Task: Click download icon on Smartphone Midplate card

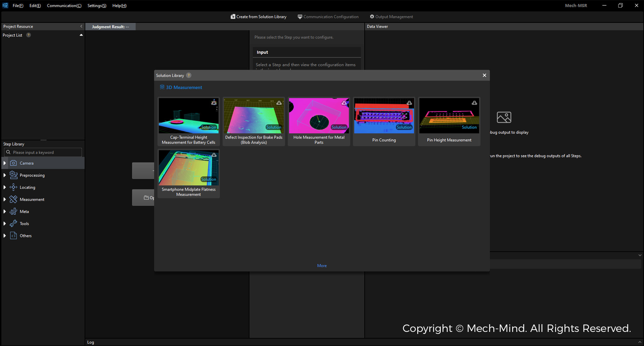Action: coord(214,155)
